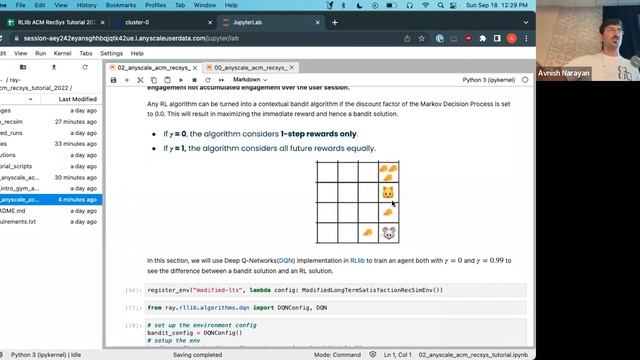Select the highlighted file modified 4 minutes ago
The image size is (640, 360).
click(51, 200)
